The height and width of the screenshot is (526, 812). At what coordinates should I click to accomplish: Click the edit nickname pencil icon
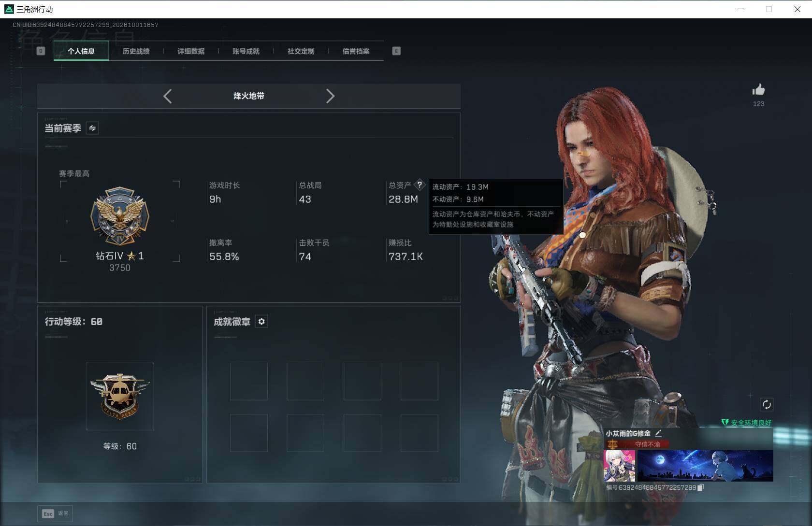tap(658, 433)
